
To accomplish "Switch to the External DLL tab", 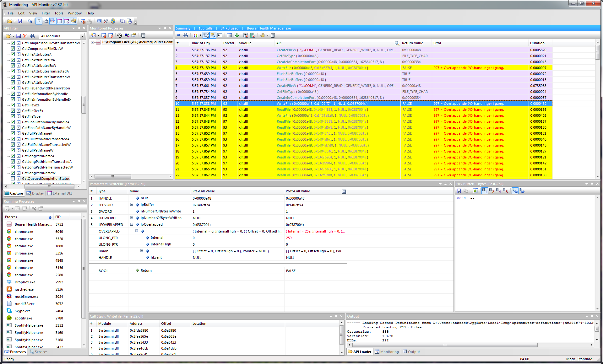I will tap(60, 193).
